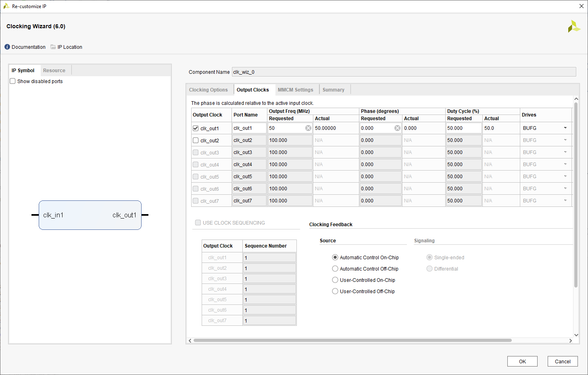Click the clk_in1 port on symbol

tap(53, 215)
